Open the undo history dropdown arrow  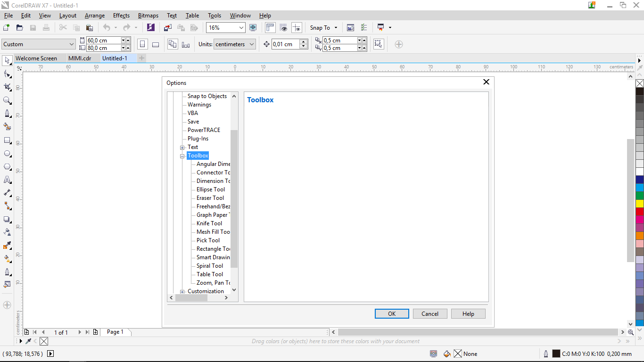tap(116, 28)
